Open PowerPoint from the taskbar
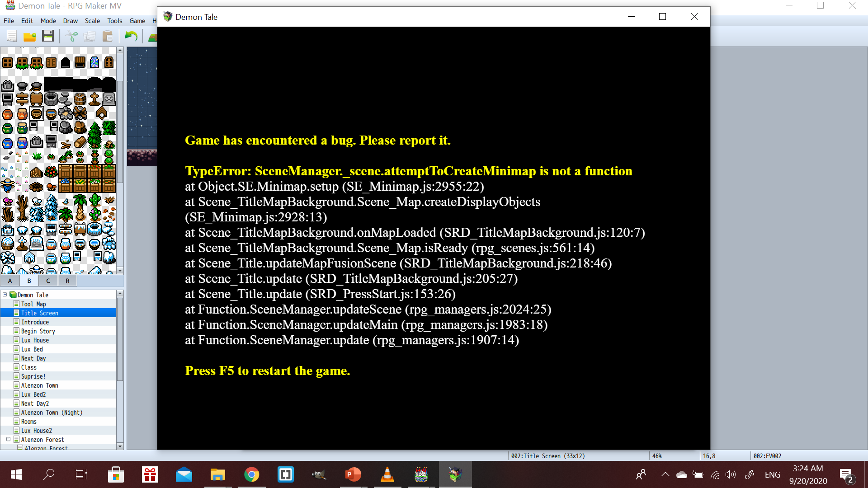 point(354,474)
